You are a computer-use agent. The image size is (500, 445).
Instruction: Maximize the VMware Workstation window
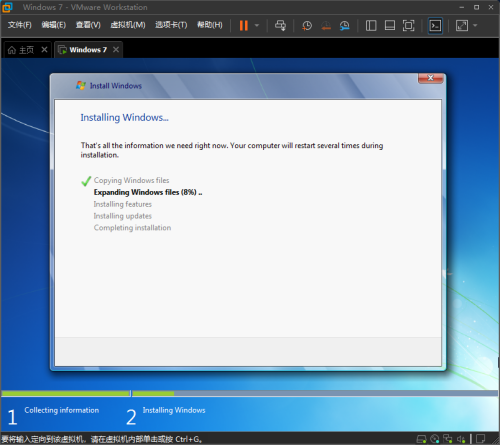pyautogui.click(x=477, y=7)
